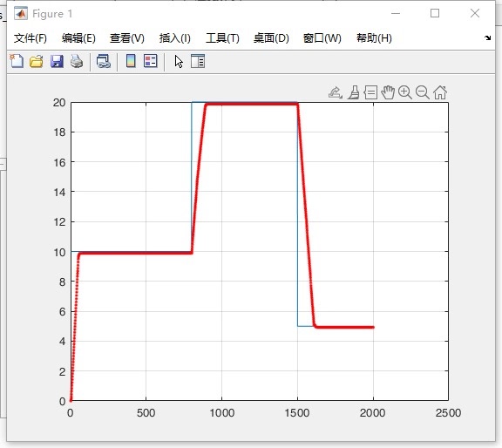Click the red plateau line at value 20
502x448 pixels.
coord(251,104)
